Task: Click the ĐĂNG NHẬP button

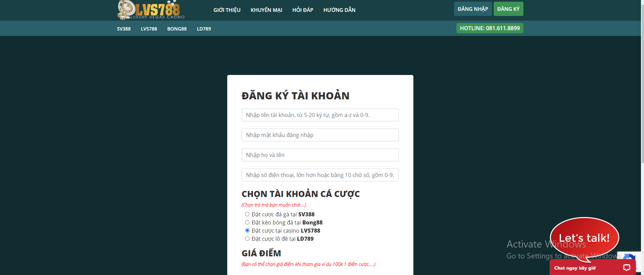Action: (473, 9)
